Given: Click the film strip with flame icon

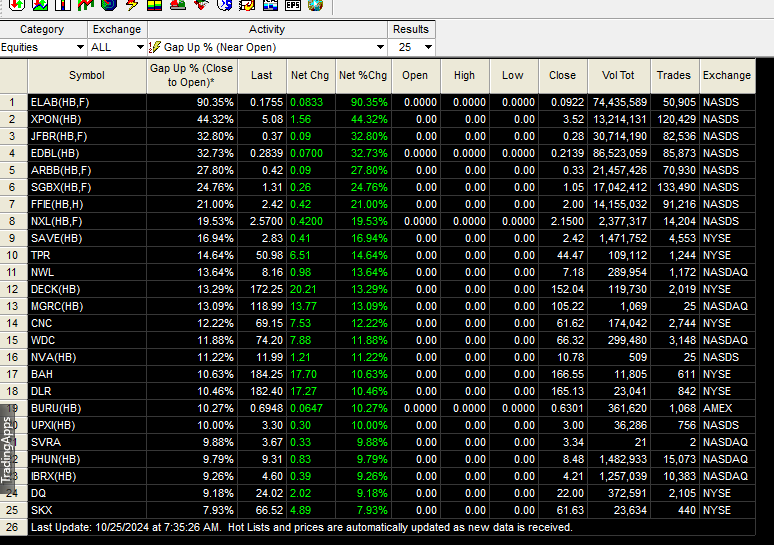Looking at the screenshot, I should coord(247,5).
